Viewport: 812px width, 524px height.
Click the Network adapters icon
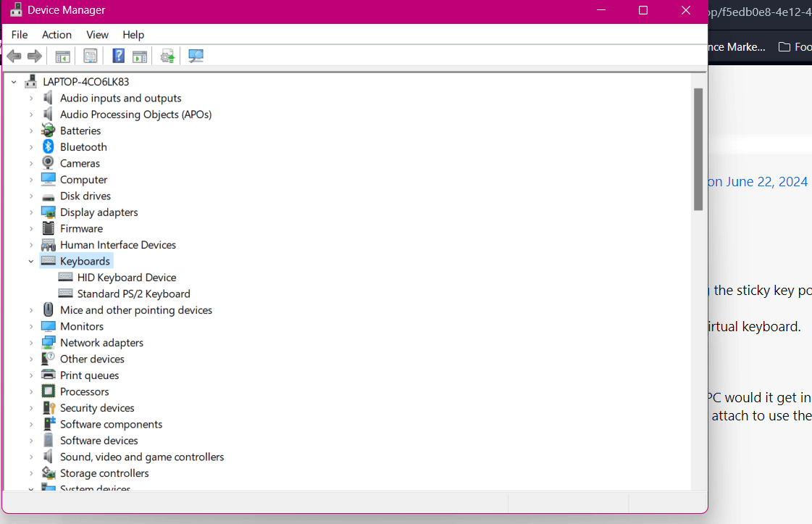[48, 343]
